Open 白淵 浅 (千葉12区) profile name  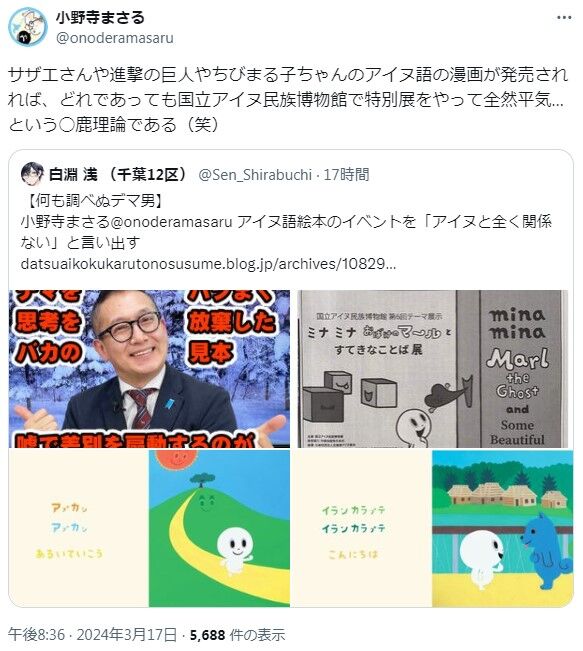pyautogui.click(x=118, y=174)
